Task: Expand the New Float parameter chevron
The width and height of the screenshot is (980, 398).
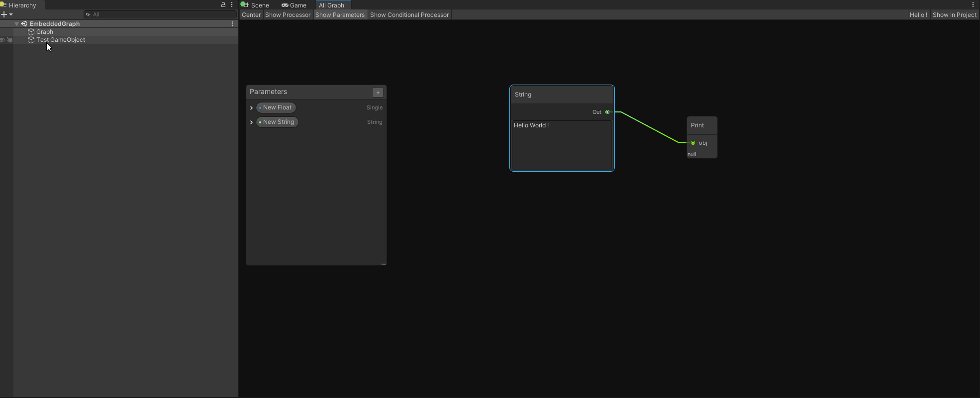Action: pyautogui.click(x=252, y=107)
